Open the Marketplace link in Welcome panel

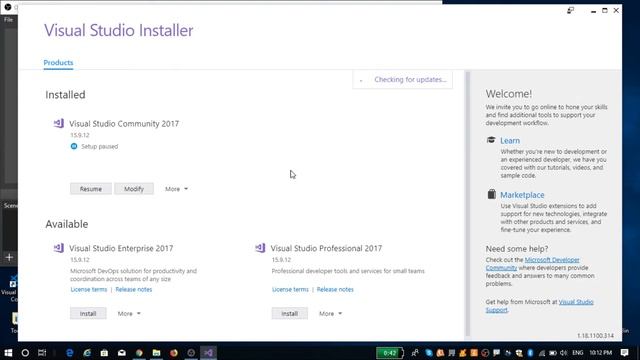[x=522, y=195]
